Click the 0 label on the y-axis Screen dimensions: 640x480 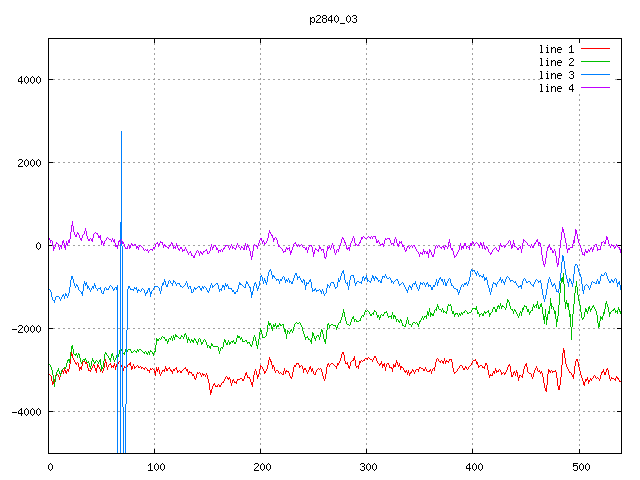coord(37,246)
